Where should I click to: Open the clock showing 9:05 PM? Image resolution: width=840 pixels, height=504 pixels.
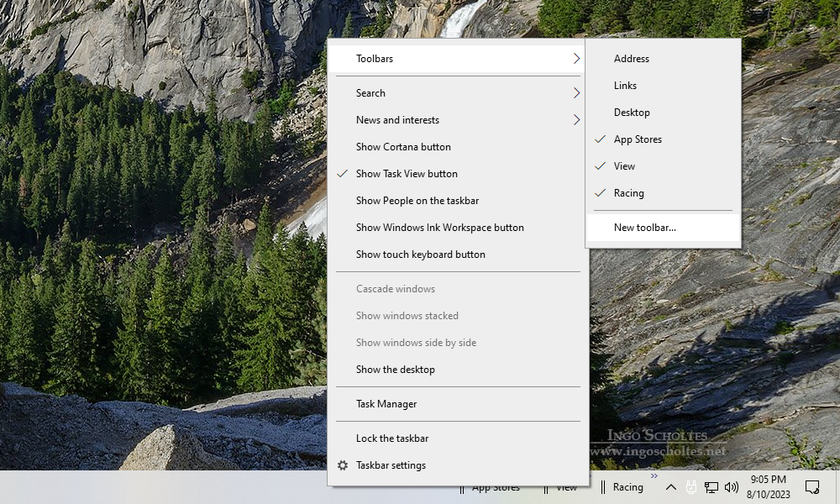click(x=769, y=487)
